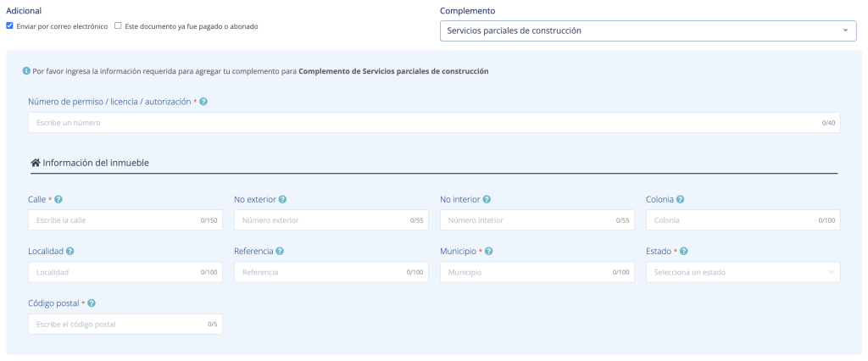Click the help icon beside Colonia
This screenshot has width=868, height=361.
click(x=681, y=200)
